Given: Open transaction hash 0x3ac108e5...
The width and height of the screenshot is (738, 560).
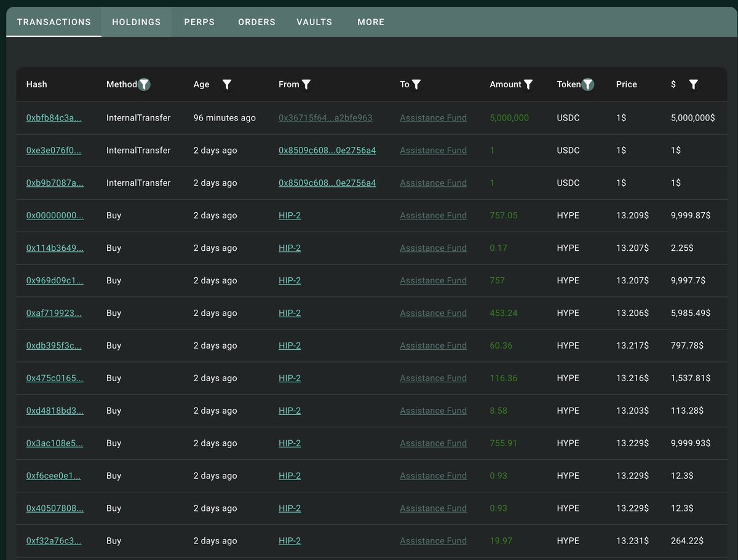Looking at the screenshot, I should (x=55, y=444).
